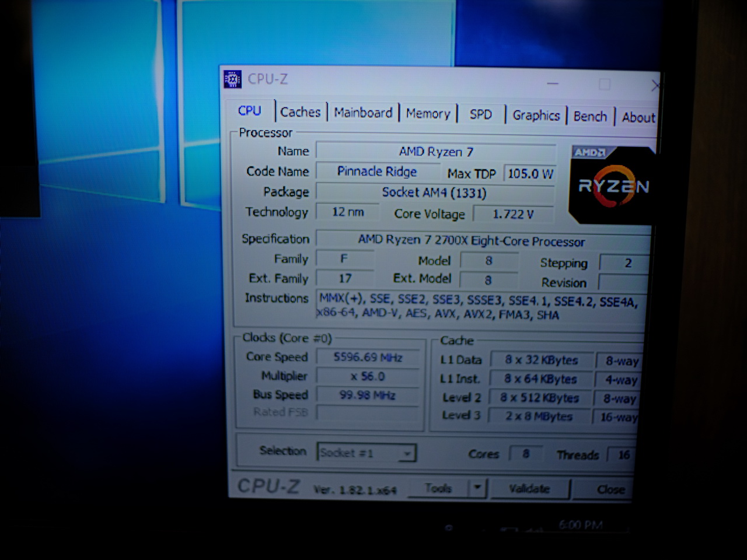Viewport: 747px width, 560px height.
Task: Click the Core Speed value 5596.69 MHz
Action: click(368, 357)
